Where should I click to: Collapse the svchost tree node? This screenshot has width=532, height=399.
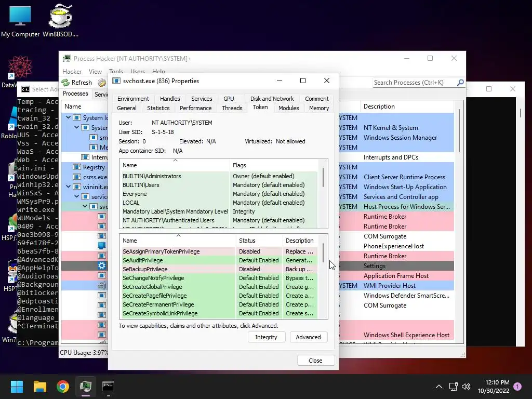coord(85,206)
